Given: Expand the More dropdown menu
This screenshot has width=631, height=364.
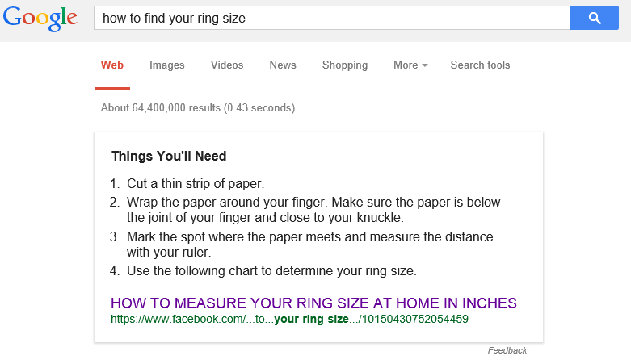Looking at the screenshot, I should pyautogui.click(x=410, y=65).
